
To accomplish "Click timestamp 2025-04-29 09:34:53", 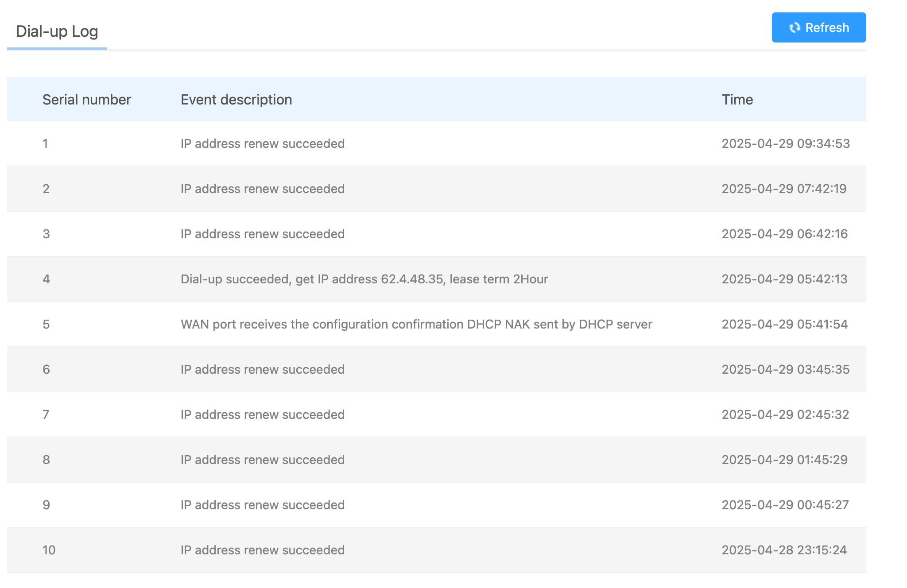I will pyautogui.click(x=785, y=144).
